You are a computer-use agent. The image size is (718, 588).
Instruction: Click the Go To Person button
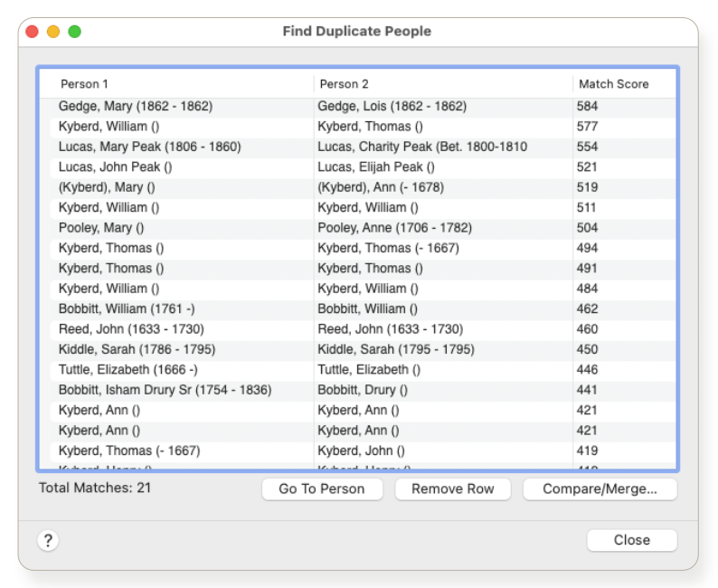321,488
